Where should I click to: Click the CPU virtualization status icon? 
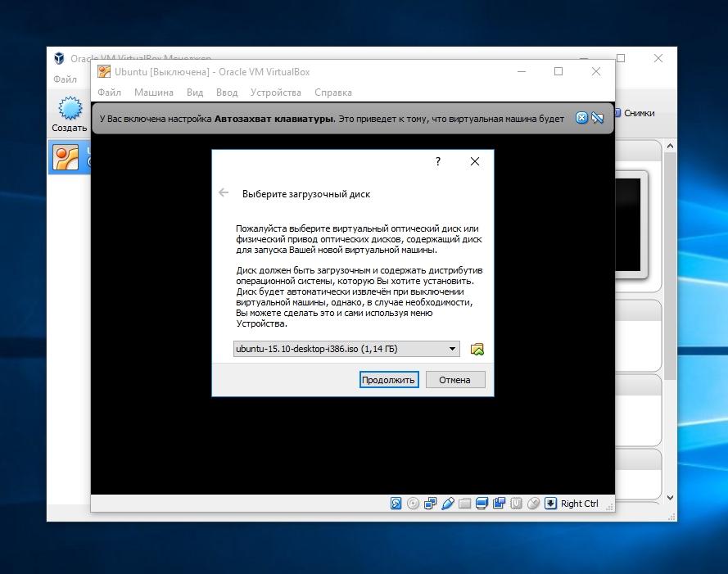click(x=516, y=504)
